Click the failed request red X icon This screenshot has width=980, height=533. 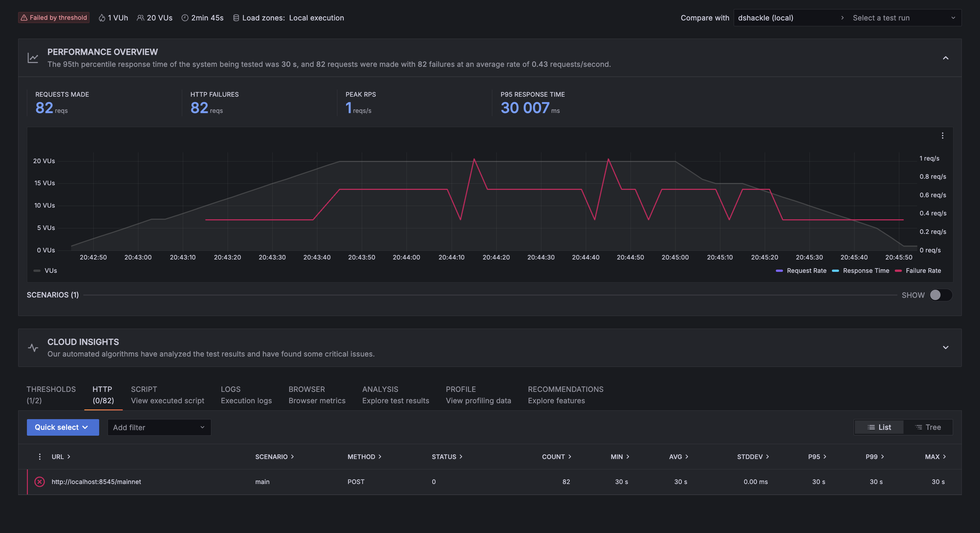[x=40, y=482]
